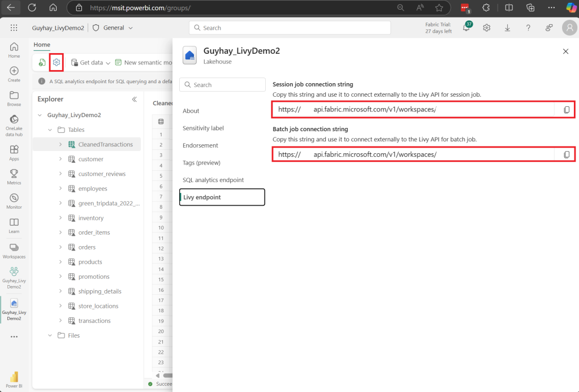Screen dimensions: 579x392
Task: Open Metrics trophy icon in sidebar
Action: coord(14,177)
